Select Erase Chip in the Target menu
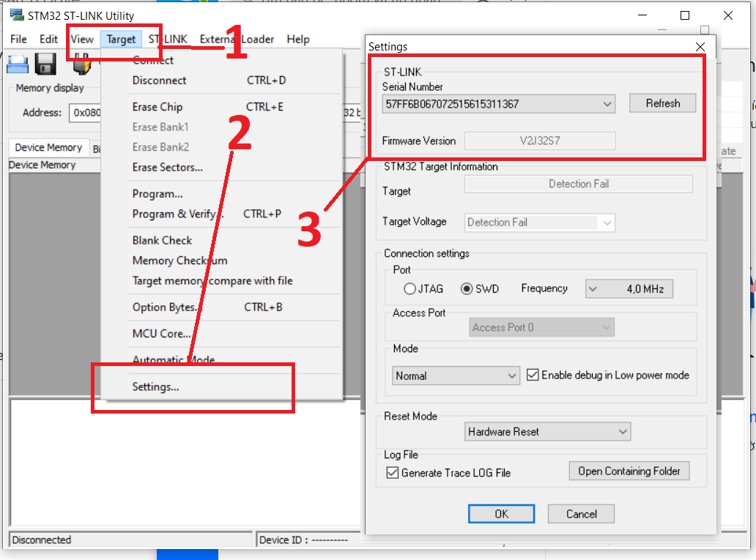756x560 pixels. click(157, 107)
